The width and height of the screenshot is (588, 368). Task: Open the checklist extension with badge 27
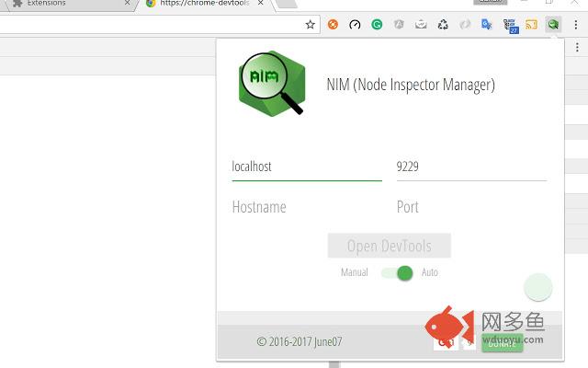(x=511, y=26)
